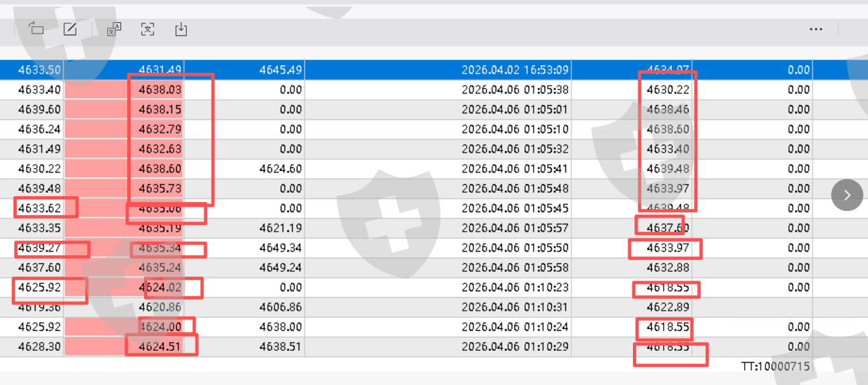
Task: Open the edit image tool
Action: 70,29
